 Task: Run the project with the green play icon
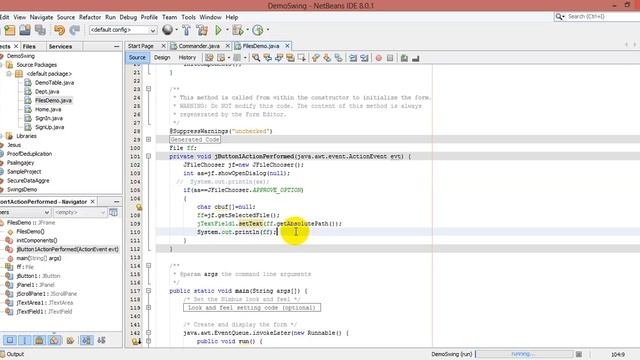[218, 30]
